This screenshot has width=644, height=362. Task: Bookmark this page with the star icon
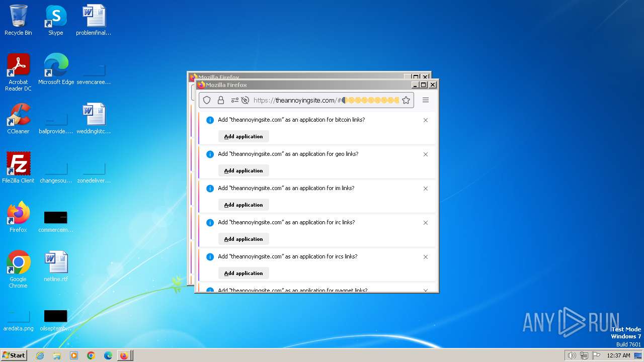pos(406,100)
